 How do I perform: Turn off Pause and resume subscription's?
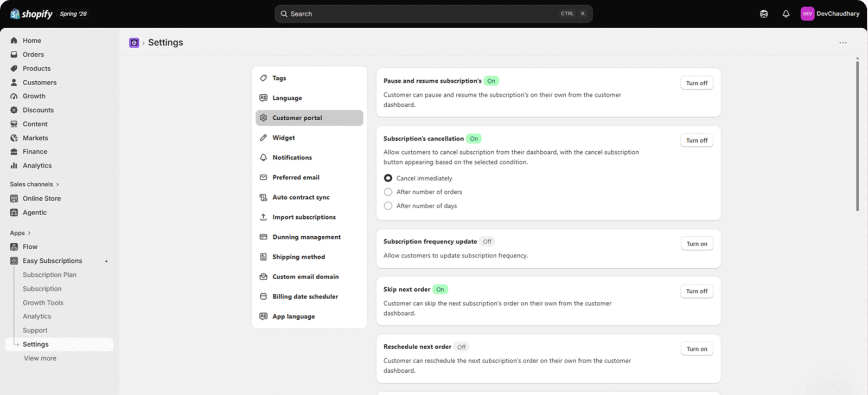(x=697, y=83)
